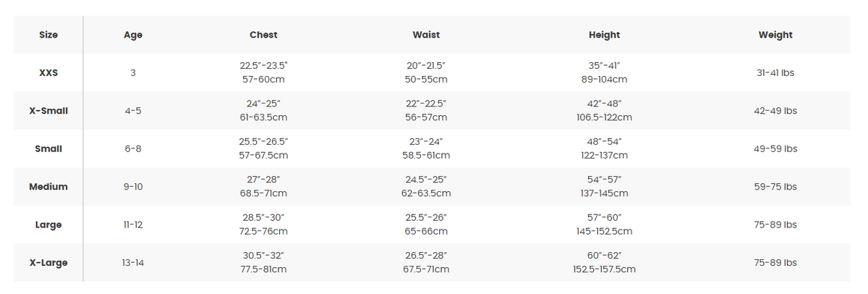Select the 59-75 lbs weight cell
The image size is (868, 294).
pos(775,187)
